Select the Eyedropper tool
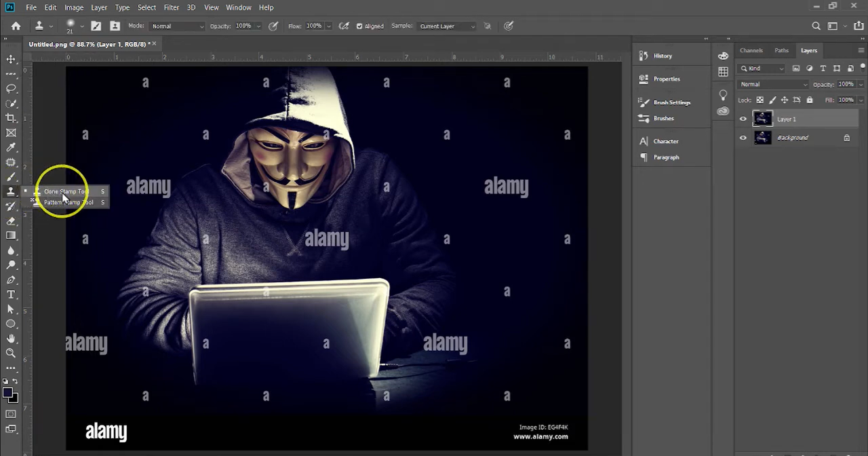The width and height of the screenshot is (868, 456). (11, 147)
